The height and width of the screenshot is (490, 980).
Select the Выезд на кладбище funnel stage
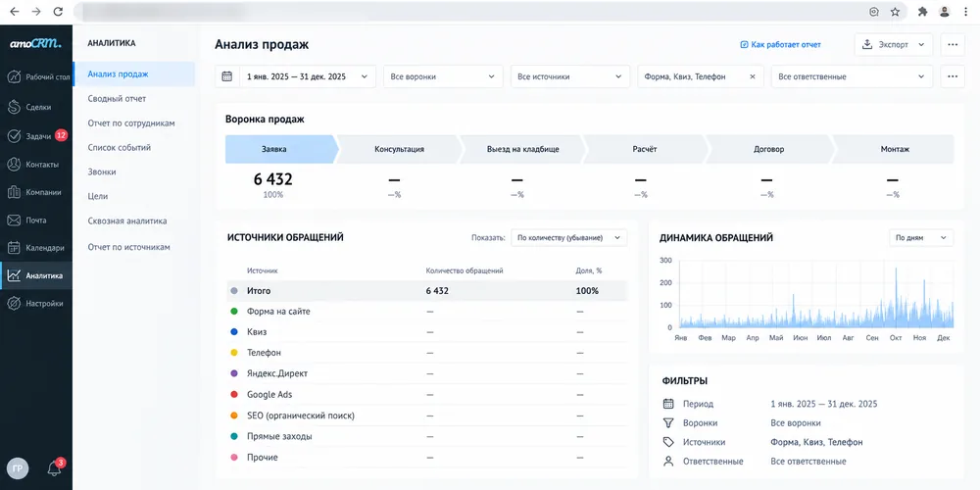522,149
